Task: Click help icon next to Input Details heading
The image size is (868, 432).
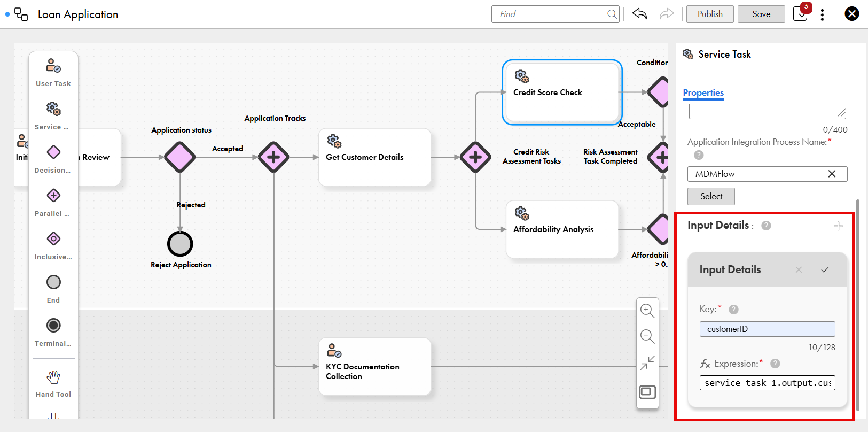Action: 766,226
